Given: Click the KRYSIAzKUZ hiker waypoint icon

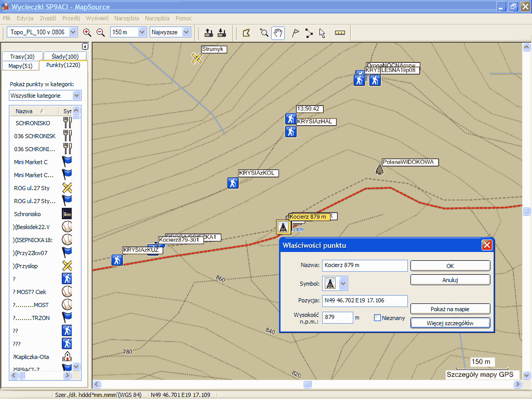Looking at the screenshot, I should tap(117, 260).
